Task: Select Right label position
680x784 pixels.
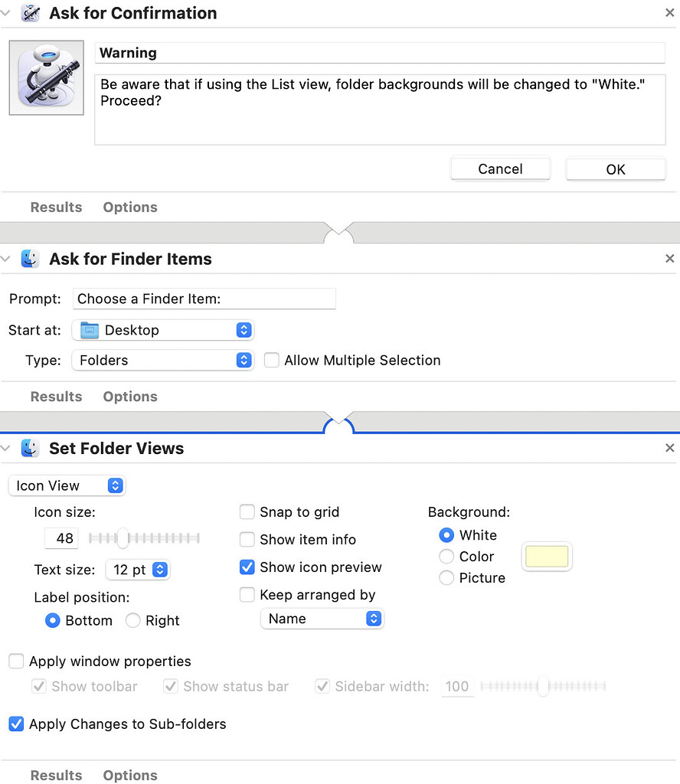Action: (131, 620)
